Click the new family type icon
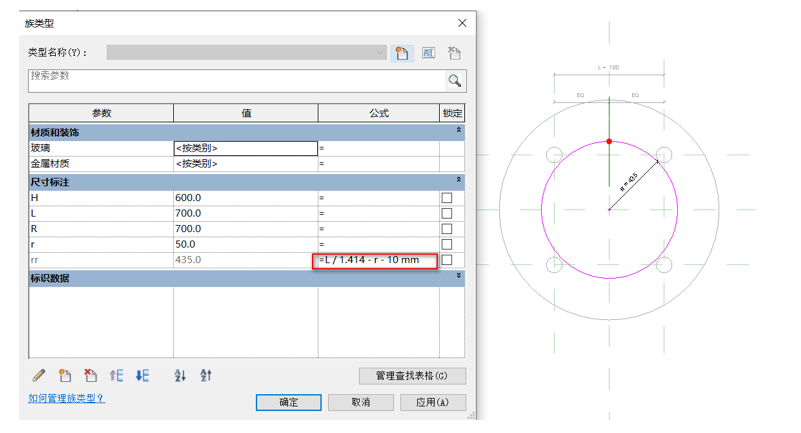 [402, 53]
